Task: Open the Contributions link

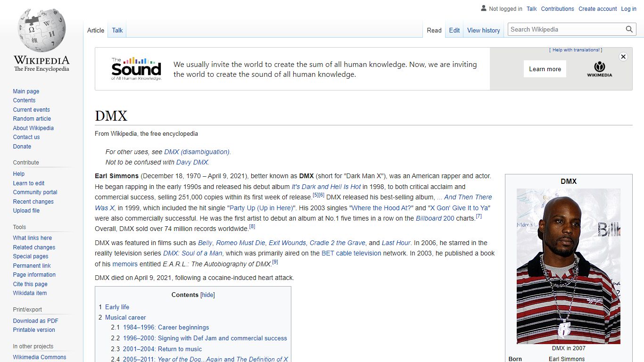Action: coord(558,9)
